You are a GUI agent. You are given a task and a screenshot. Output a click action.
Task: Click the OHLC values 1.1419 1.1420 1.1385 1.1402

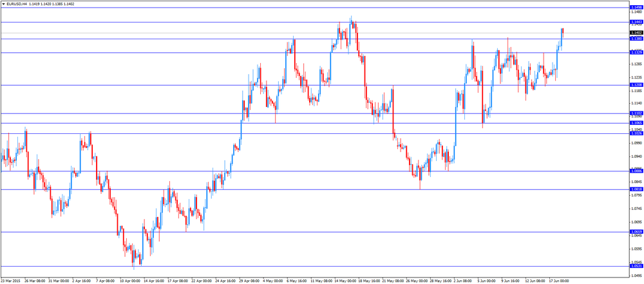pyautogui.click(x=52, y=4)
